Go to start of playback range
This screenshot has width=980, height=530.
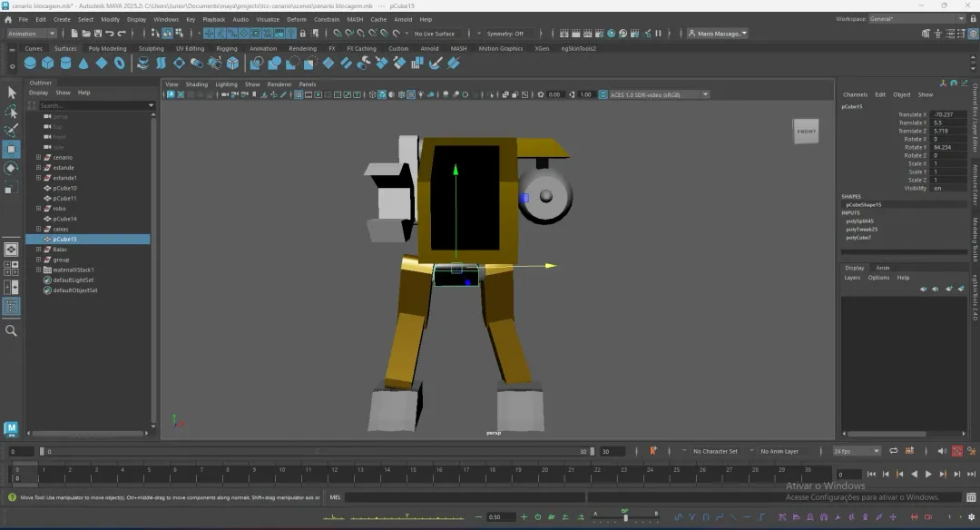coord(871,475)
